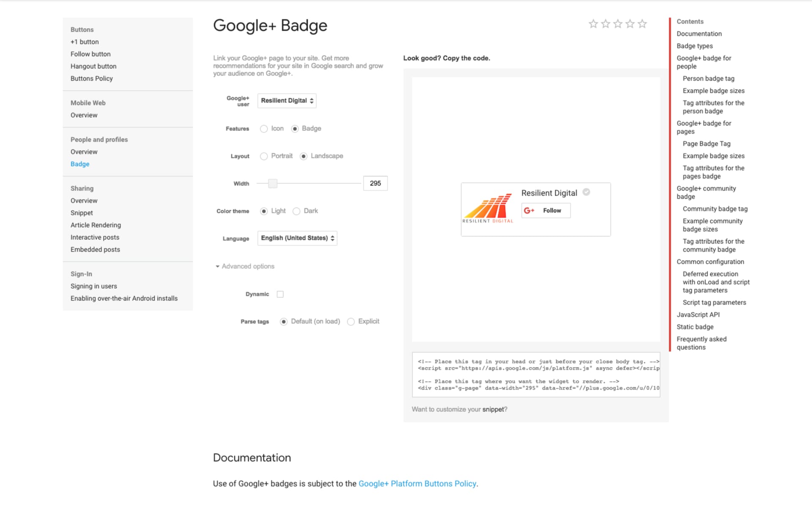Select Explicit parse tags option
This screenshot has width=812, height=508.
coord(351,322)
